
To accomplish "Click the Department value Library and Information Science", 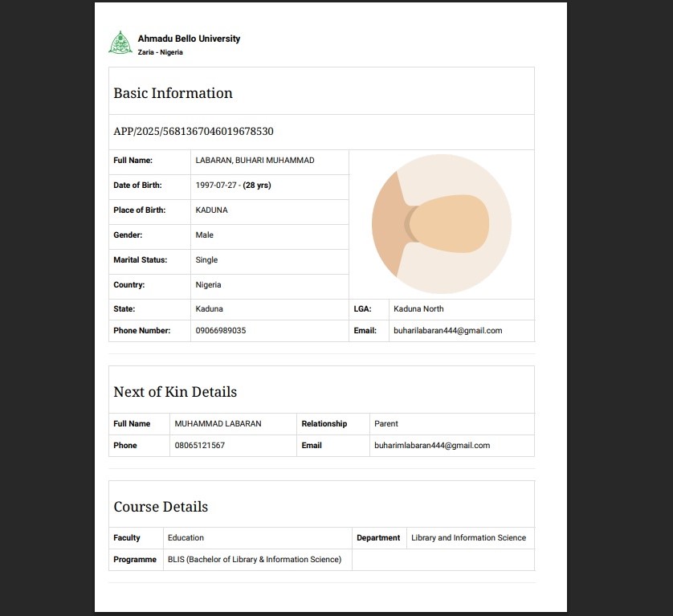I will point(468,538).
